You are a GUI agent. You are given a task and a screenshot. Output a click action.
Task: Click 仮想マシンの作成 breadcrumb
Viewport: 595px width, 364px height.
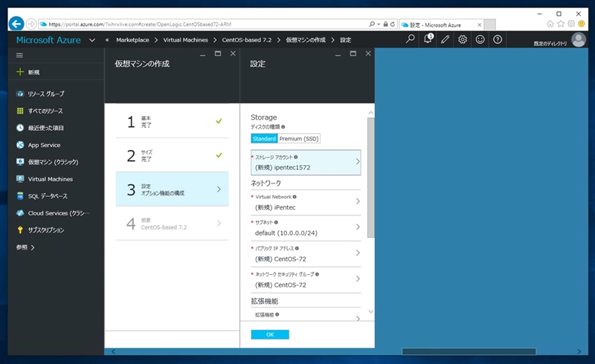(306, 40)
